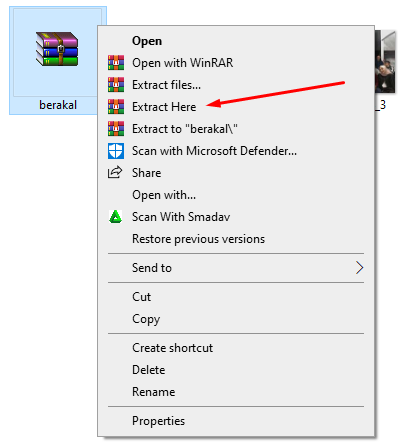Choose Cut from the context menu
Image resolution: width=413 pixels, height=446 pixels.
click(x=236, y=297)
